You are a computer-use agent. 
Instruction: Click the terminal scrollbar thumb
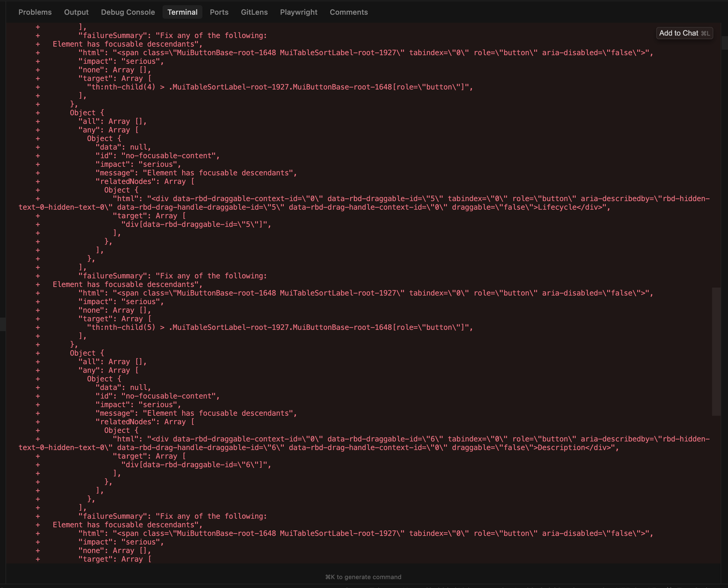(x=716, y=351)
